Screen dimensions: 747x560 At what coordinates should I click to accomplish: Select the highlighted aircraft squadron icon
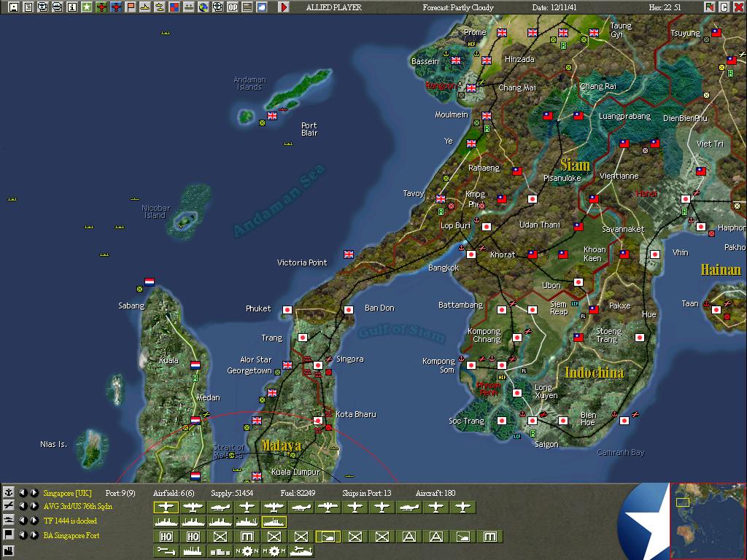click(166, 507)
